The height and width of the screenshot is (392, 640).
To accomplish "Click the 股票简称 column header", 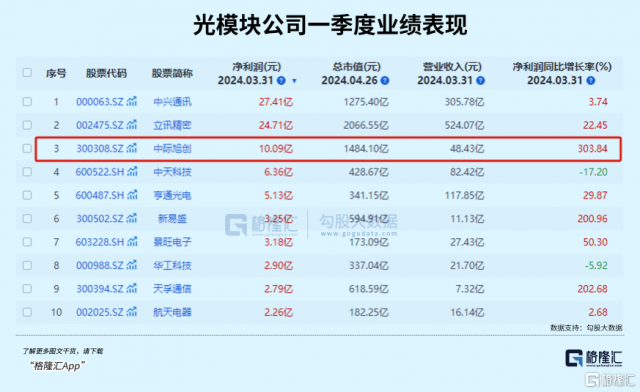I will tap(172, 73).
